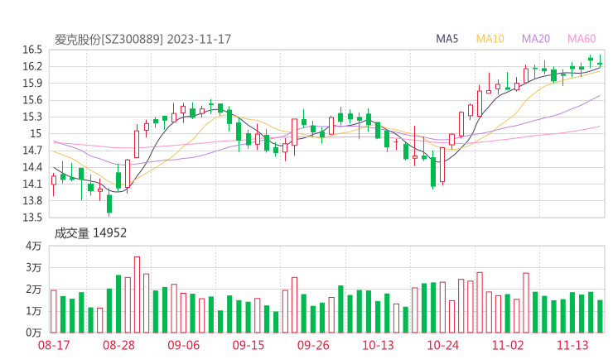Click the tallest red volume bar after 08-28
The width and height of the screenshot is (613, 364).
pyautogui.click(x=137, y=295)
